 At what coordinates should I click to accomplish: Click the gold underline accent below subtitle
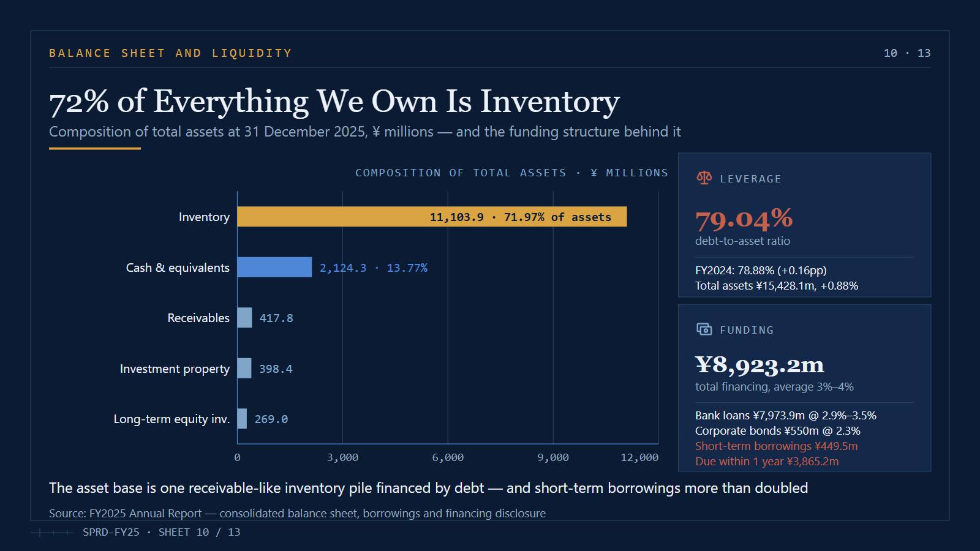[95, 148]
